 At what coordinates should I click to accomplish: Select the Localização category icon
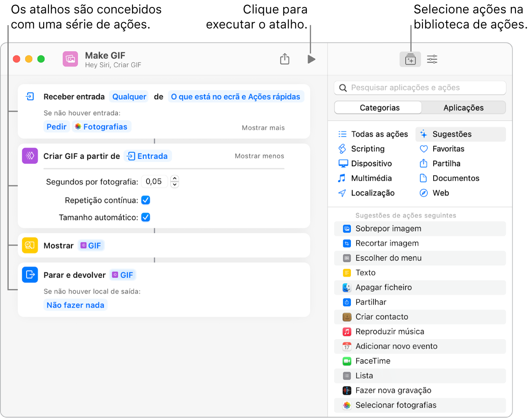pos(342,193)
